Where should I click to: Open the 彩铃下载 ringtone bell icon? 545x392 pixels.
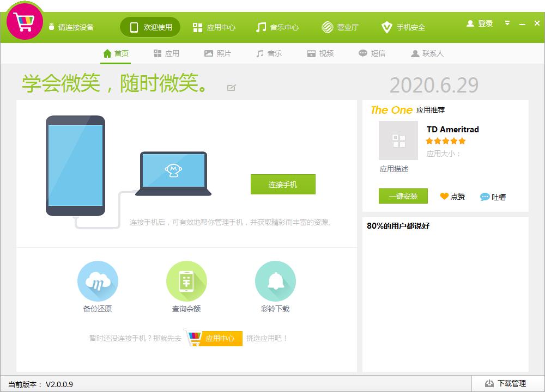tap(275, 281)
